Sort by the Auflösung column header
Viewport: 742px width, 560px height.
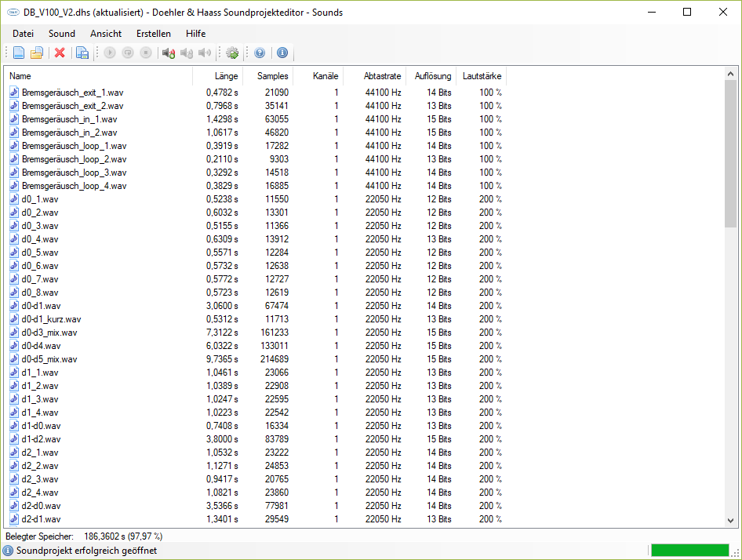(x=432, y=76)
